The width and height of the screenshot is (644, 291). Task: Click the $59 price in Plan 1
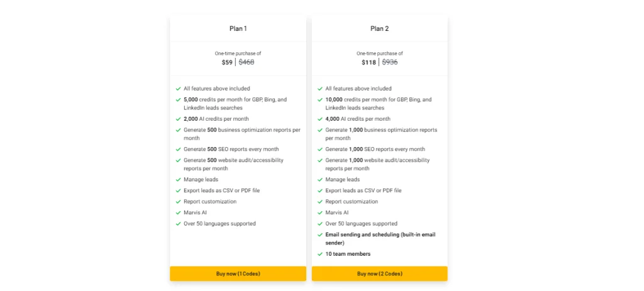pyautogui.click(x=227, y=62)
